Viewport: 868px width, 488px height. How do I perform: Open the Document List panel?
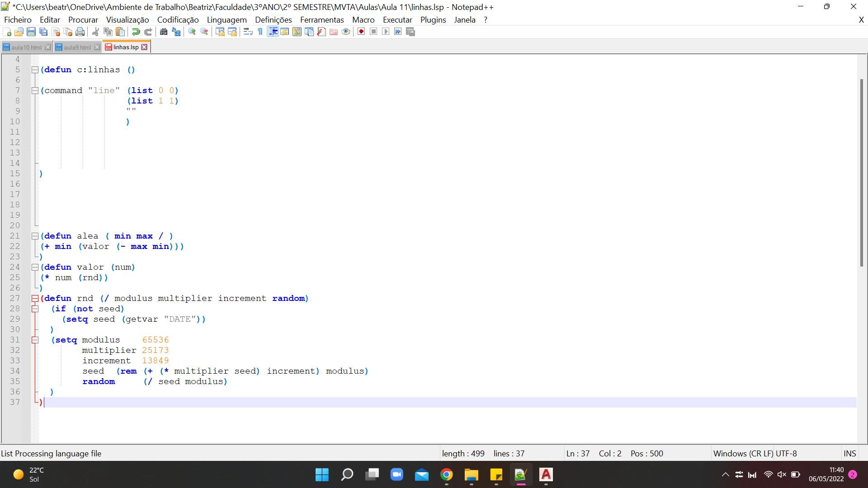[309, 32]
